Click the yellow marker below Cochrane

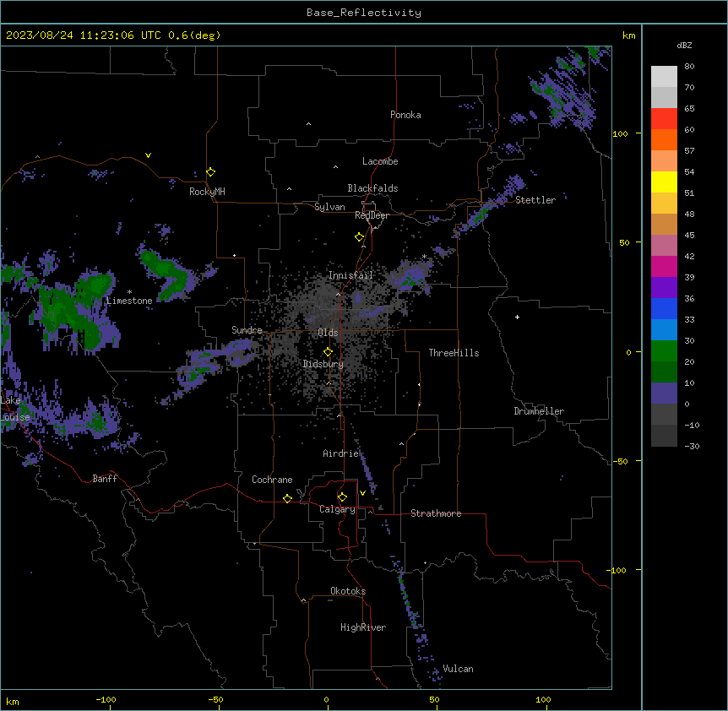point(287,498)
